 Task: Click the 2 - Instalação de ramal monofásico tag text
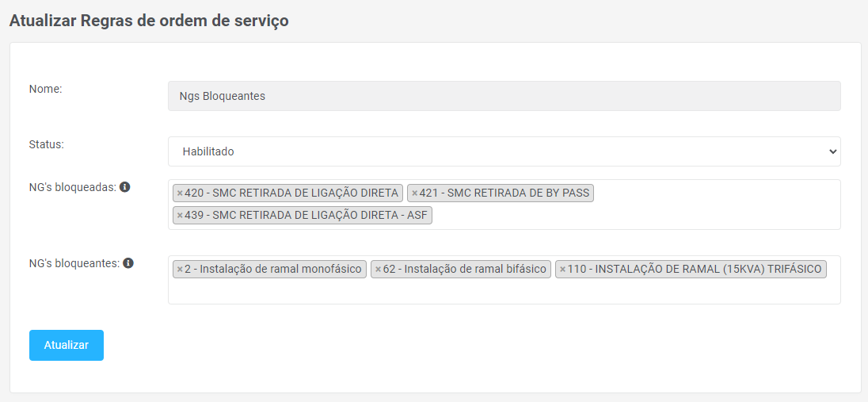pos(272,269)
